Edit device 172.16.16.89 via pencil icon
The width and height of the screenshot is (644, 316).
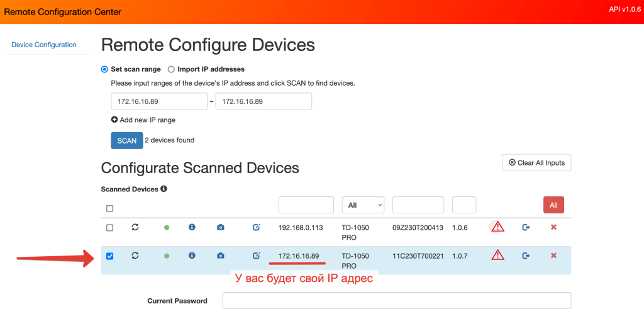pos(257,256)
